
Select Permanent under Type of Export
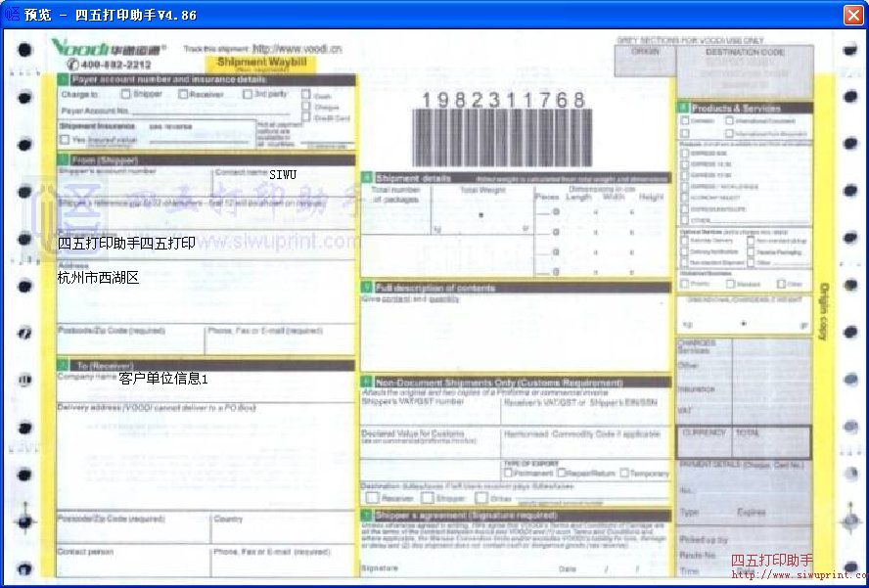508,474
